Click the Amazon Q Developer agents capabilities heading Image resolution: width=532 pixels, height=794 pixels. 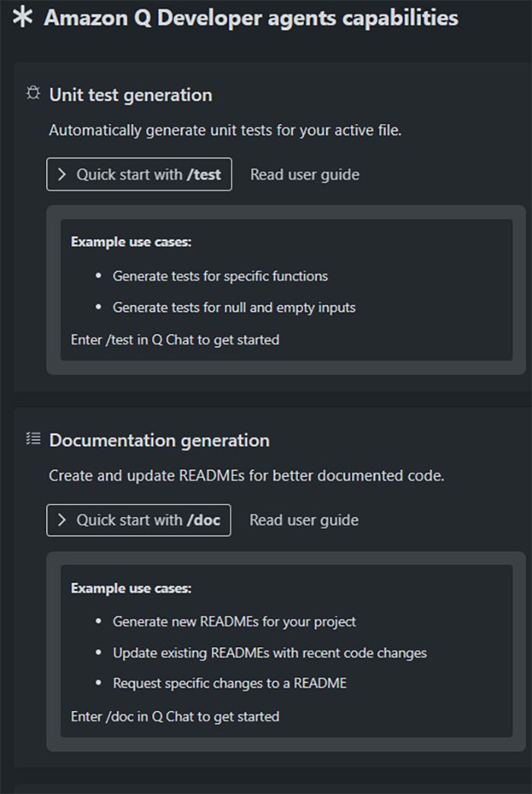(251, 17)
